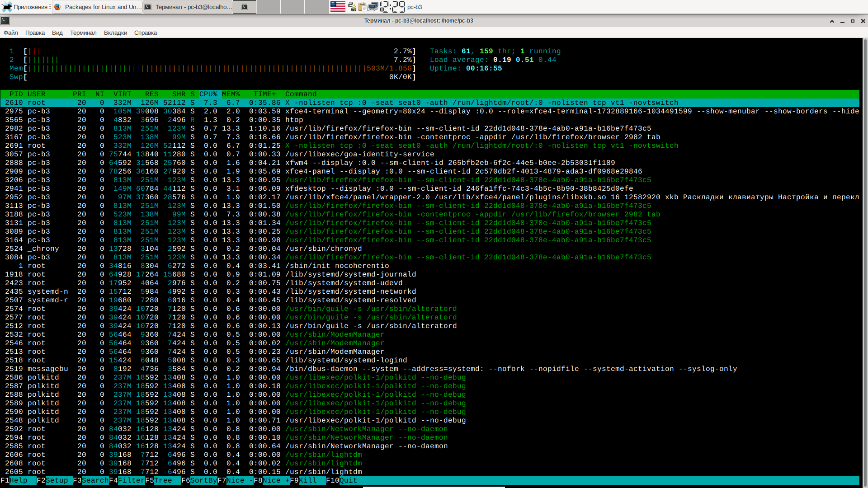Image resolution: width=868 pixels, height=488 pixels.
Task: Open the Вид menu
Action: [x=57, y=33]
